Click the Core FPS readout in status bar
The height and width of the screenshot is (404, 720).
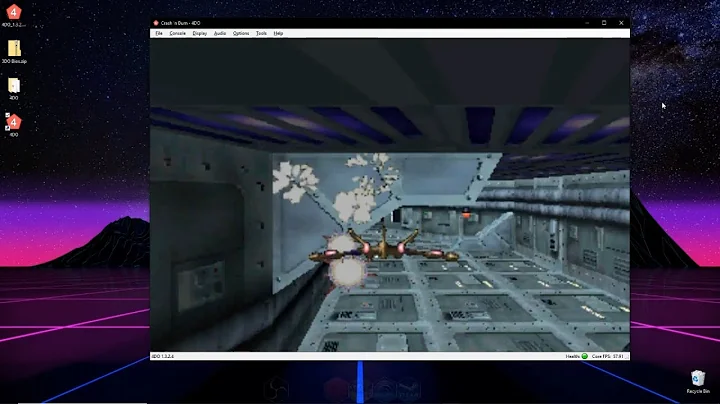click(607, 356)
